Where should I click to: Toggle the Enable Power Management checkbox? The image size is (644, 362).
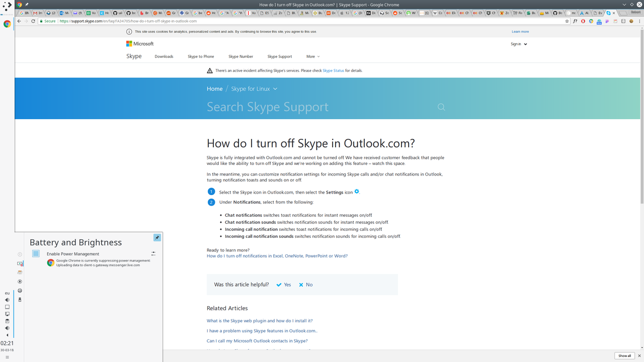[x=36, y=253]
